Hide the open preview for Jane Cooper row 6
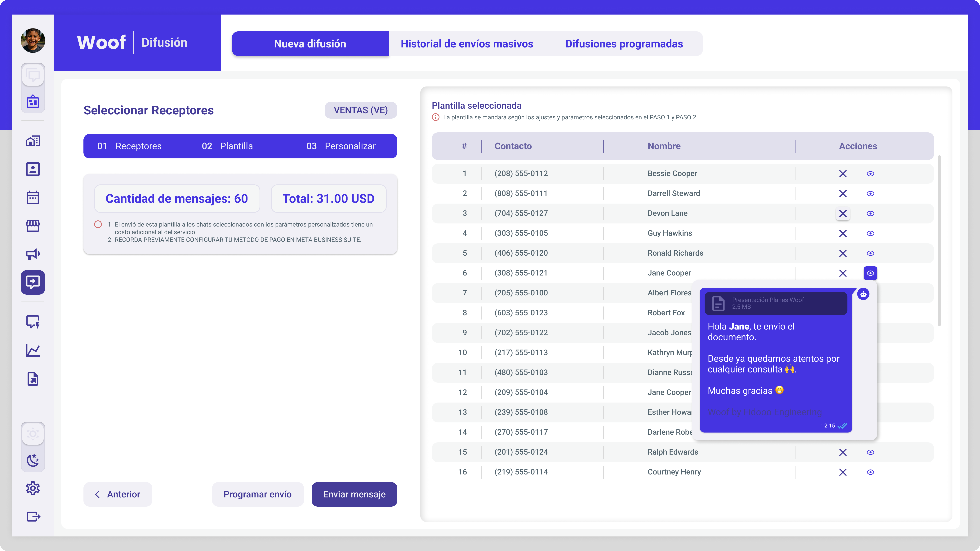This screenshot has height=551, width=980. [x=870, y=273]
